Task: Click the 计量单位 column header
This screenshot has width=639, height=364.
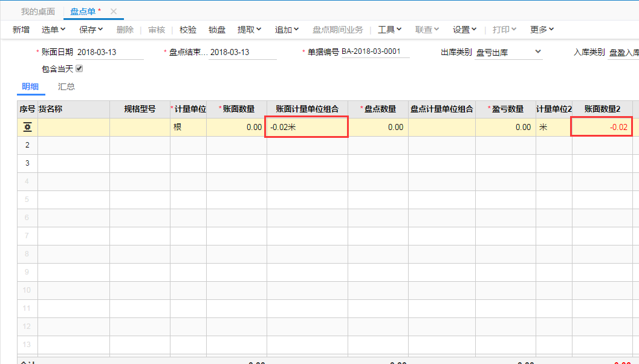Action: (188, 109)
